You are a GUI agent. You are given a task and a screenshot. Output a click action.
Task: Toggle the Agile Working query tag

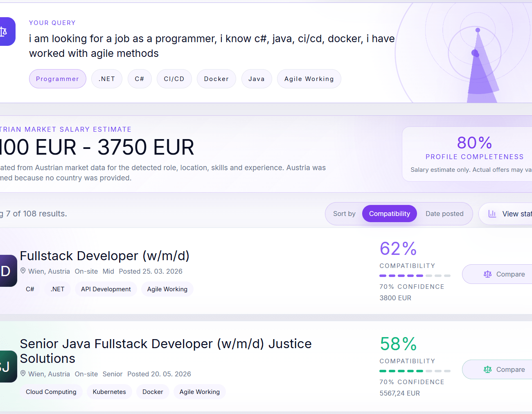[309, 79]
